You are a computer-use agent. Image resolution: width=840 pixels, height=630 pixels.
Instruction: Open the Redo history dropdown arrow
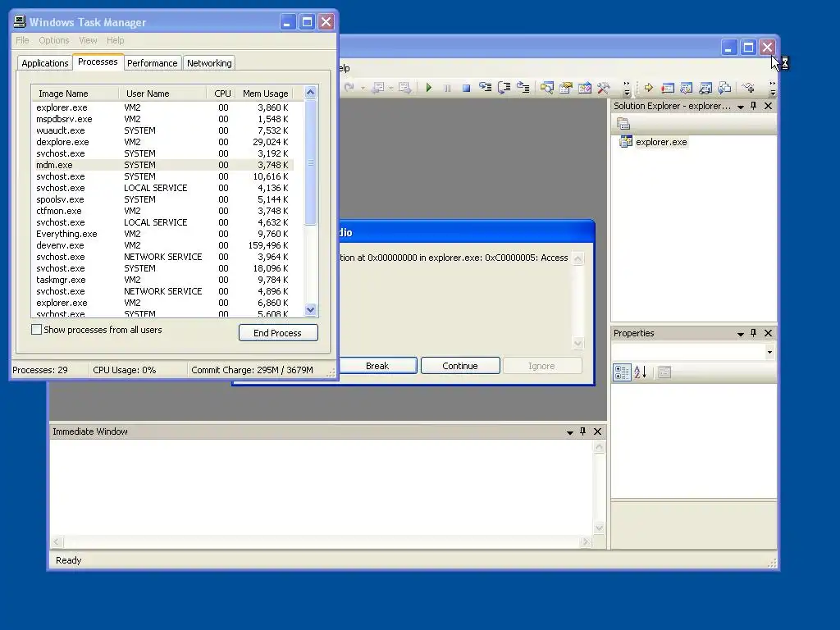363,88
